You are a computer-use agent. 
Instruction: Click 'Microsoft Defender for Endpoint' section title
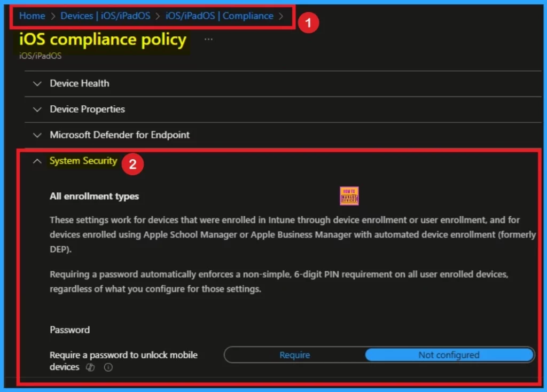pyautogui.click(x=120, y=135)
